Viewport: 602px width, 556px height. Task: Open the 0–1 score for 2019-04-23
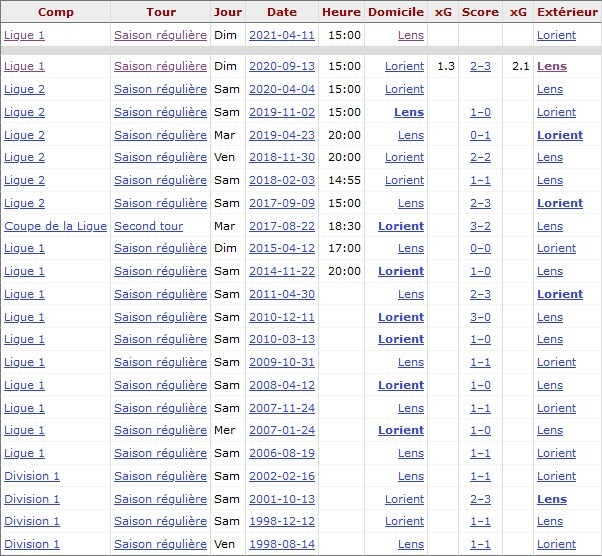(480, 136)
